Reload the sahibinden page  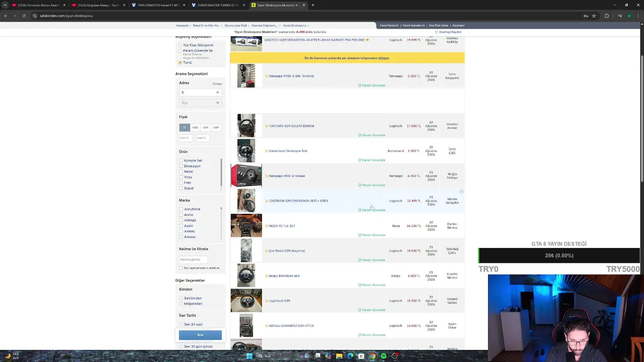point(24,16)
